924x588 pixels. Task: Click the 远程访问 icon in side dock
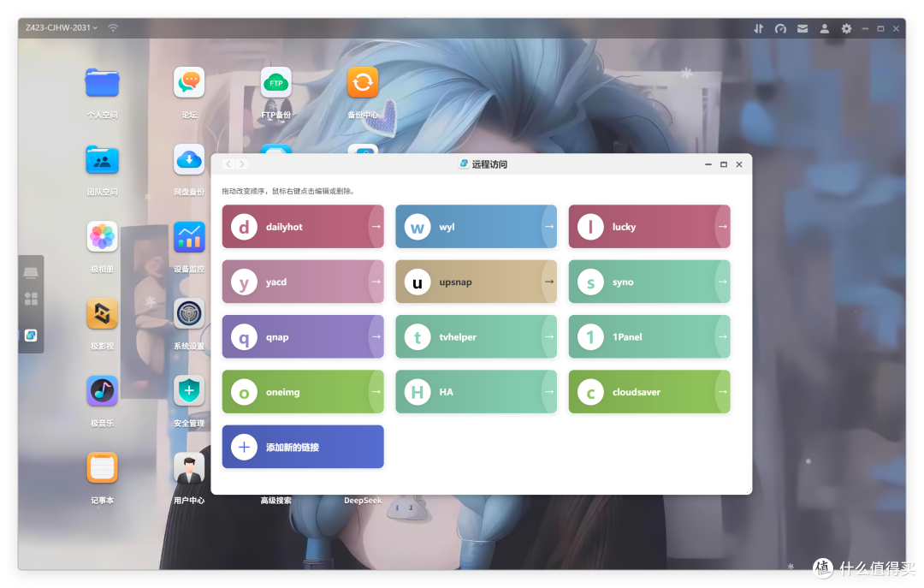(31, 336)
